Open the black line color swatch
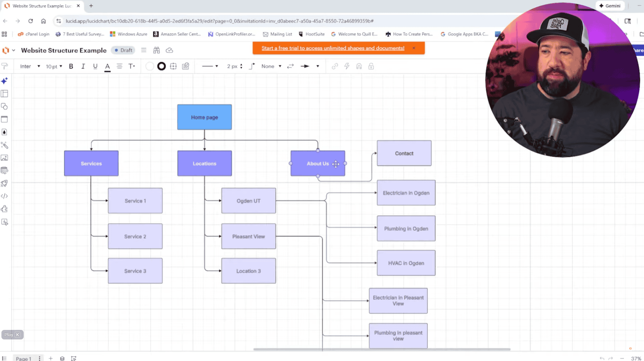Image resolution: width=644 pixels, height=361 pixels. tap(161, 66)
